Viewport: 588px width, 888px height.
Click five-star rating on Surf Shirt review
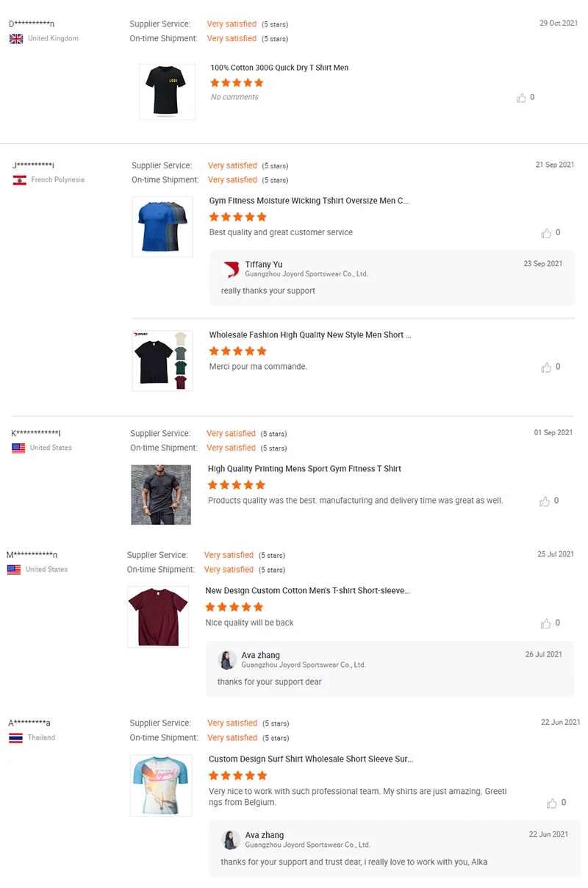point(237,776)
